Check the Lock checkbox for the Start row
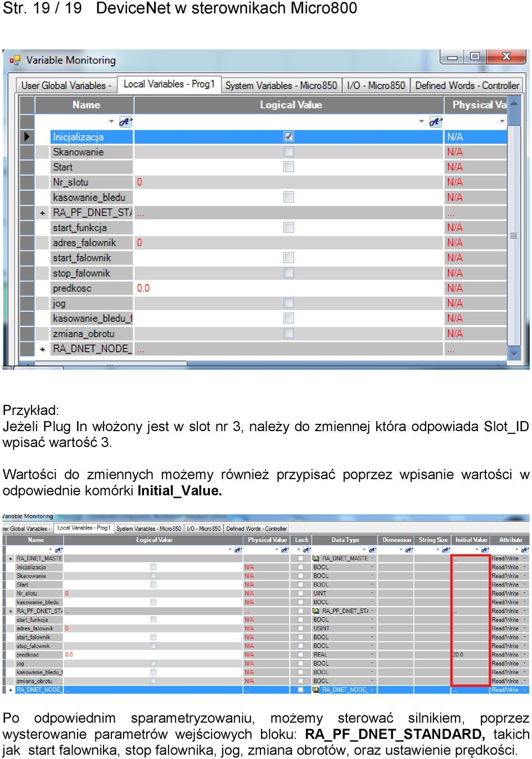Image resolution: width=532 pixels, height=759 pixels. 300,584
